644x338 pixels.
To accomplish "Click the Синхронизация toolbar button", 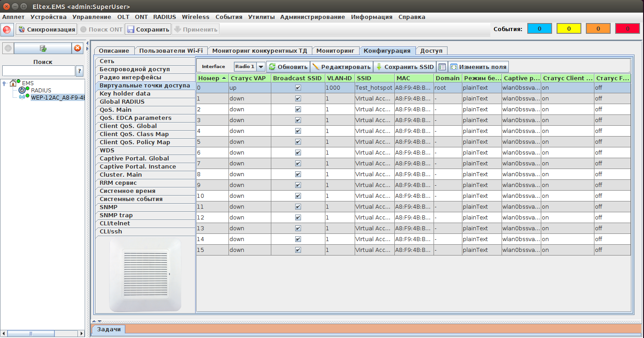I will (x=46, y=30).
